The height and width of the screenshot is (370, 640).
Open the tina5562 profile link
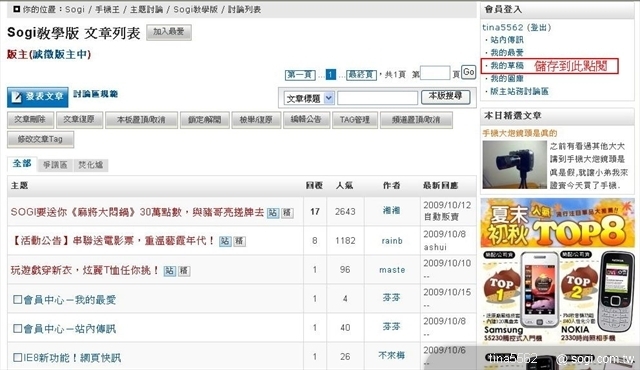[502, 27]
